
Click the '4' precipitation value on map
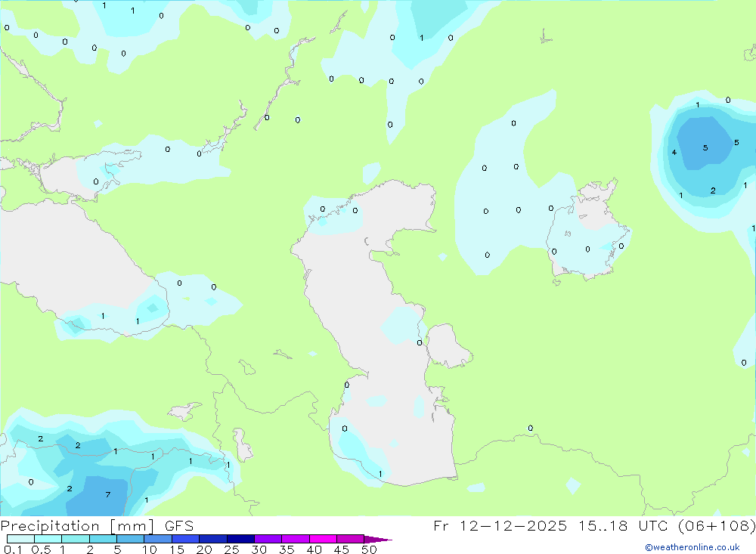(674, 153)
